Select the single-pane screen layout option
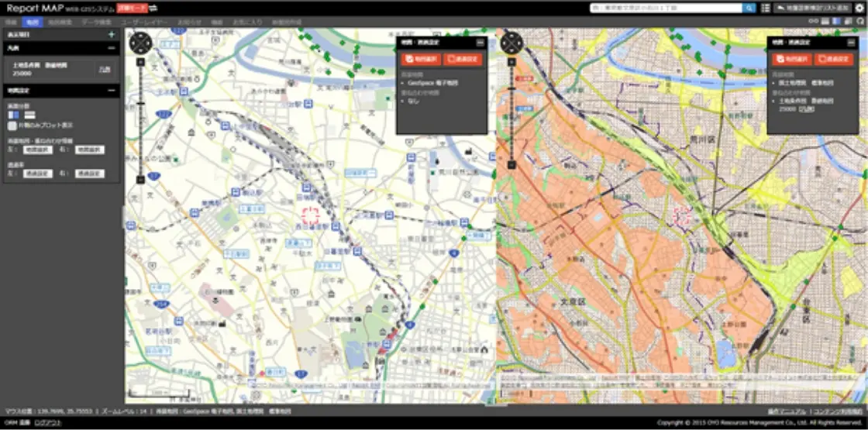 click(30, 114)
